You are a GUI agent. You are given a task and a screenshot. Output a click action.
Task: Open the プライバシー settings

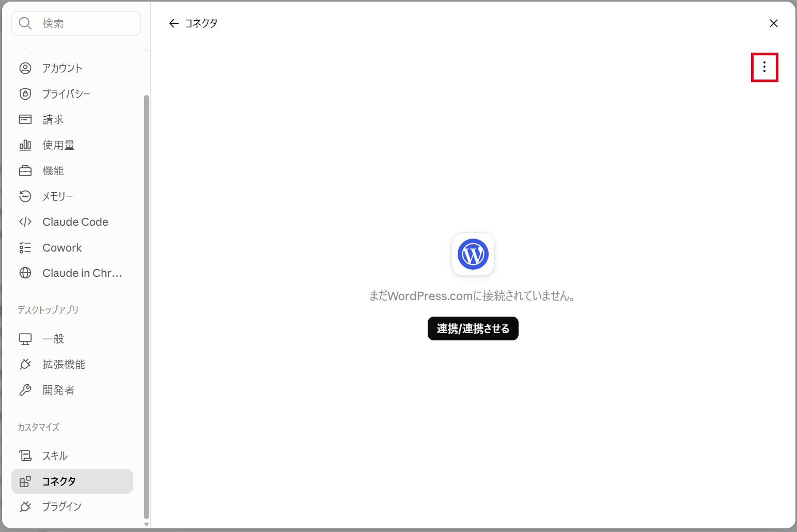pos(72,94)
